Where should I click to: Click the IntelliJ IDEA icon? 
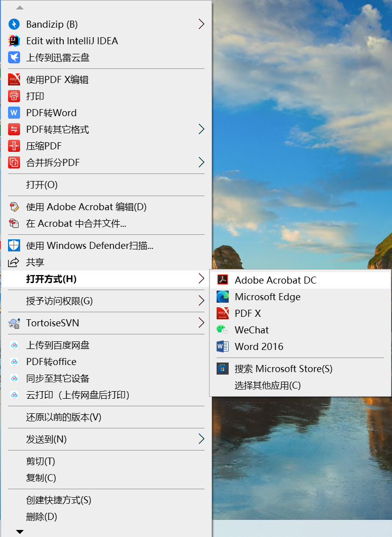point(14,41)
